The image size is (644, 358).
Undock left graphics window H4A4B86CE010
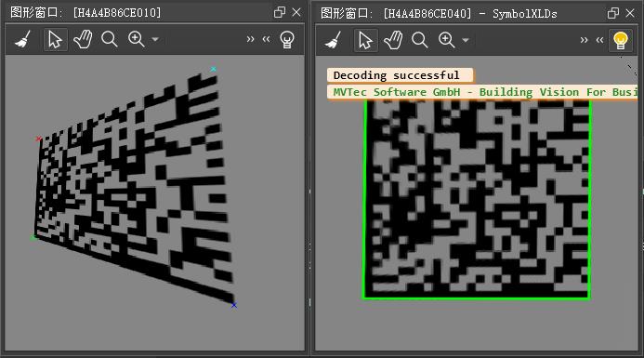pos(280,12)
